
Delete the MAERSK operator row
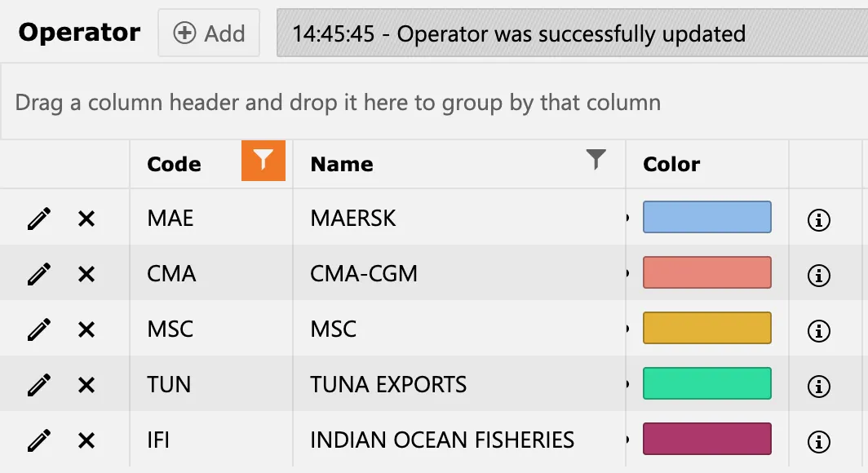[x=86, y=219]
